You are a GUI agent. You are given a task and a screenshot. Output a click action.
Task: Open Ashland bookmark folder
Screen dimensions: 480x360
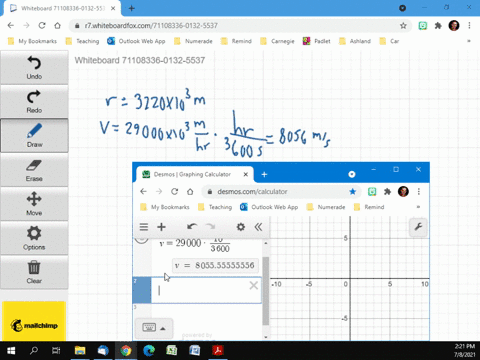(x=355, y=41)
